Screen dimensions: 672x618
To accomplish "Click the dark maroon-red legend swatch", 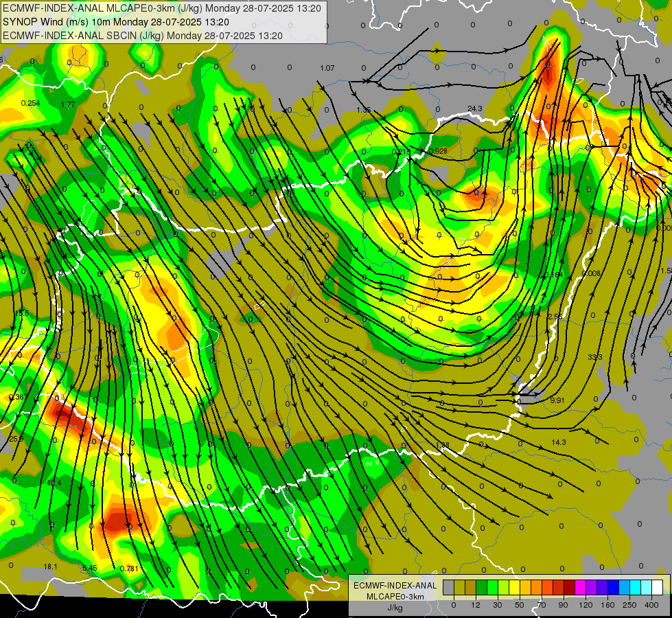I will [x=570, y=587].
